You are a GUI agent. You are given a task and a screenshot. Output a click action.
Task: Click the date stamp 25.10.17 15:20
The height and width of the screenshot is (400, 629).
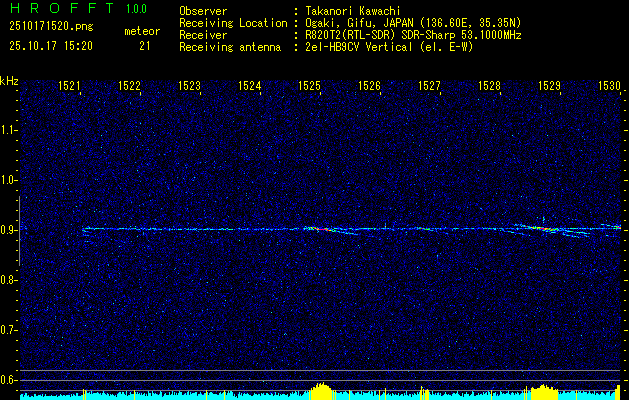(51, 46)
